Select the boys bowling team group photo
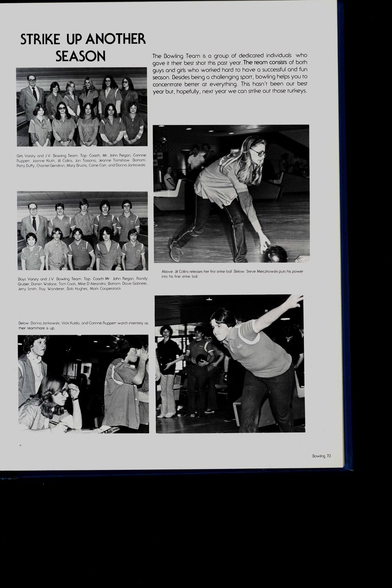The image size is (392, 588). click(82, 230)
